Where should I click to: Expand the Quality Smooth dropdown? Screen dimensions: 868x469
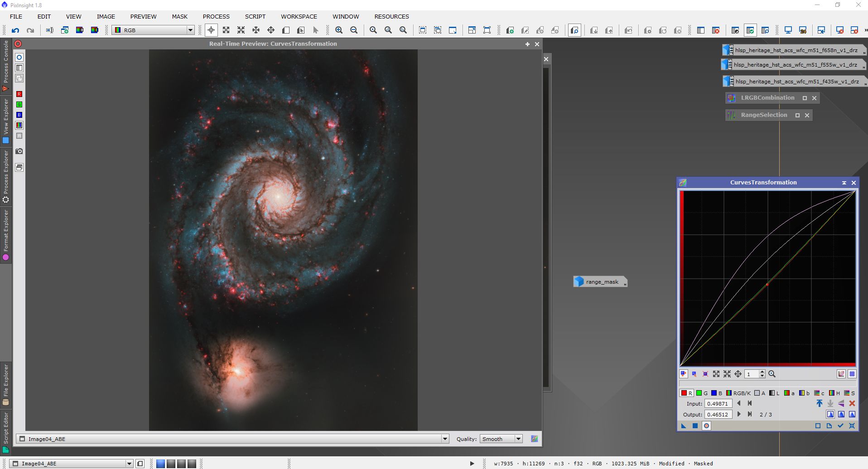pos(518,439)
